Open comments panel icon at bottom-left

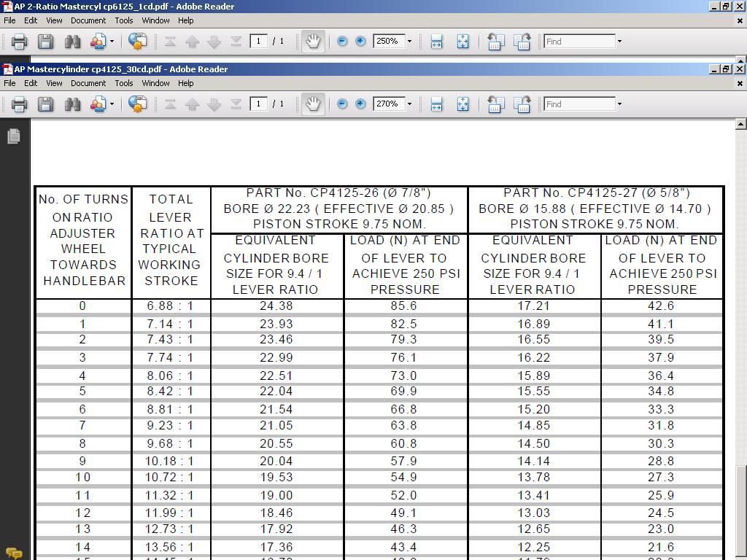(x=13, y=553)
